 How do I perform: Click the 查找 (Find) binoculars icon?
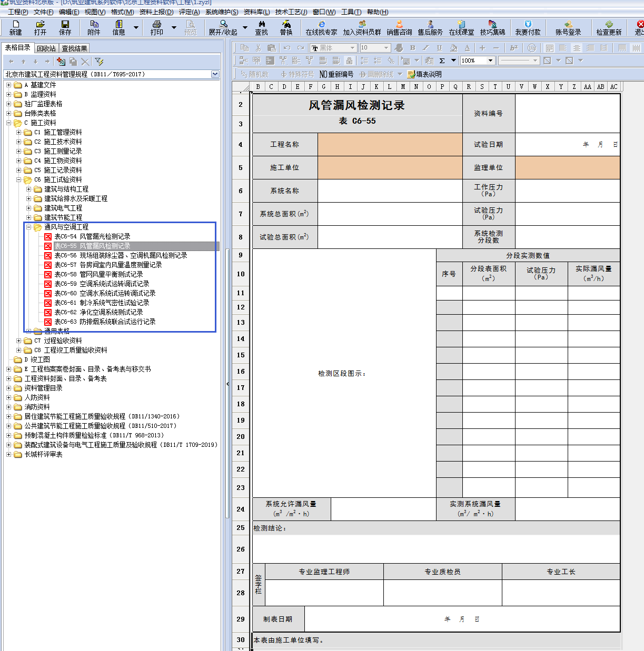coord(262,27)
